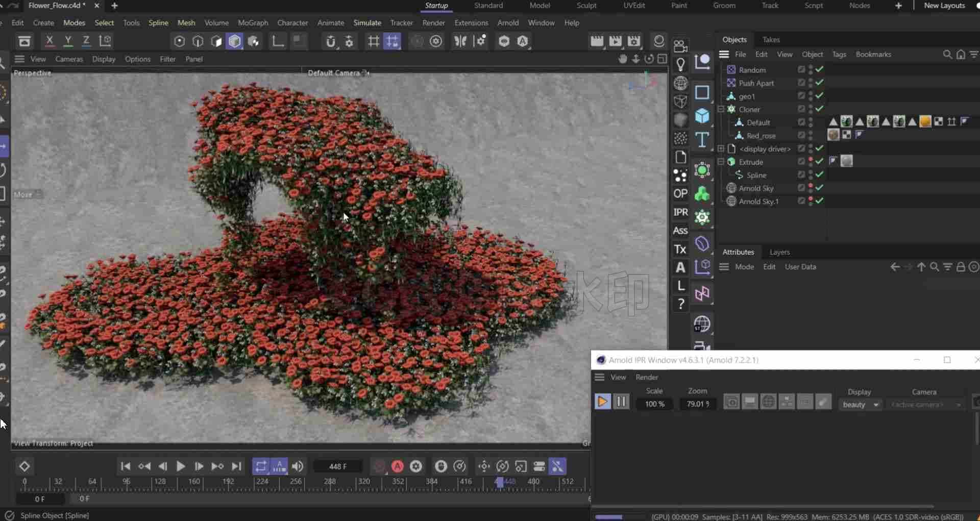Select the Rectangle spline tool icon

pos(702,92)
